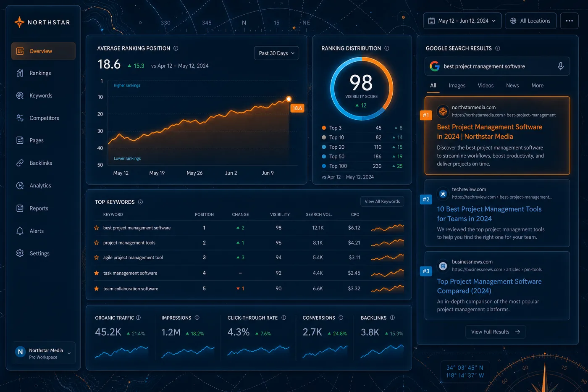588x392 pixels.
Task: Click the Top 50 count value 186
Action: point(377,156)
